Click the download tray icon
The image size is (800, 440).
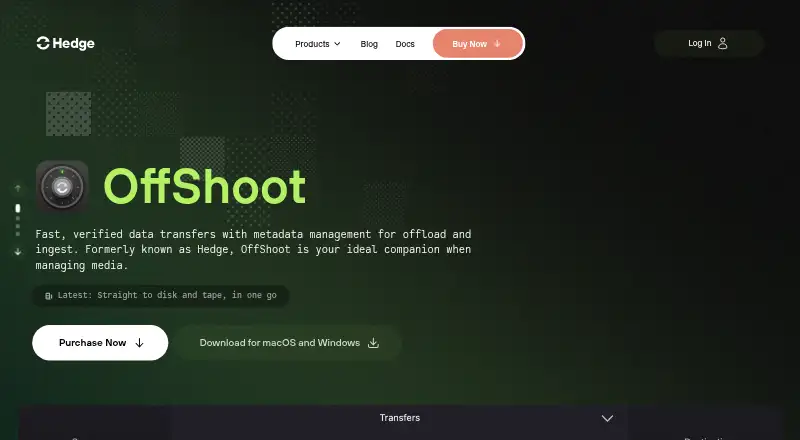[x=373, y=343]
